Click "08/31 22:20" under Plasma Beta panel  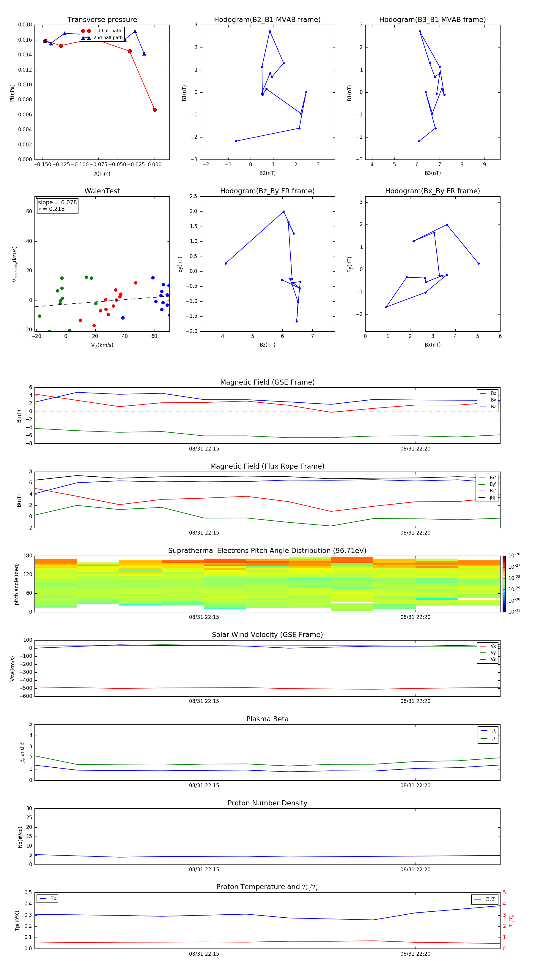pyautogui.click(x=416, y=785)
